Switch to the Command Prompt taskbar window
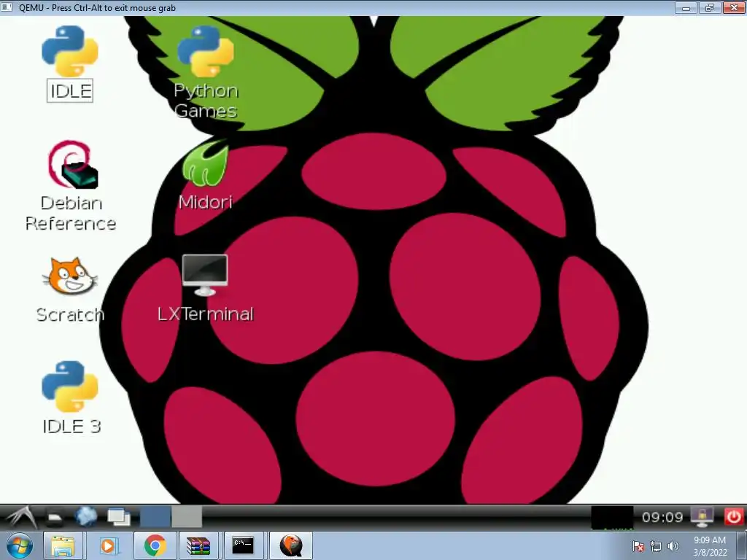This screenshot has height=560, width=747. tap(243, 545)
